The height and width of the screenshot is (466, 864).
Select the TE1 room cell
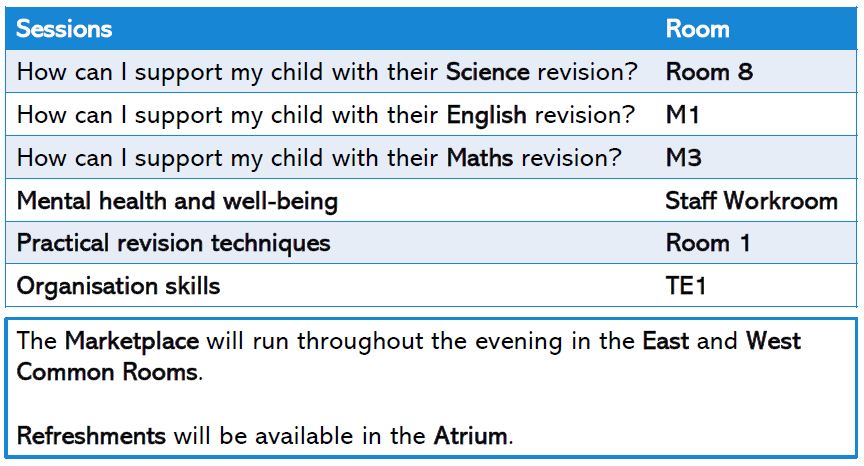[x=685, y=286]
